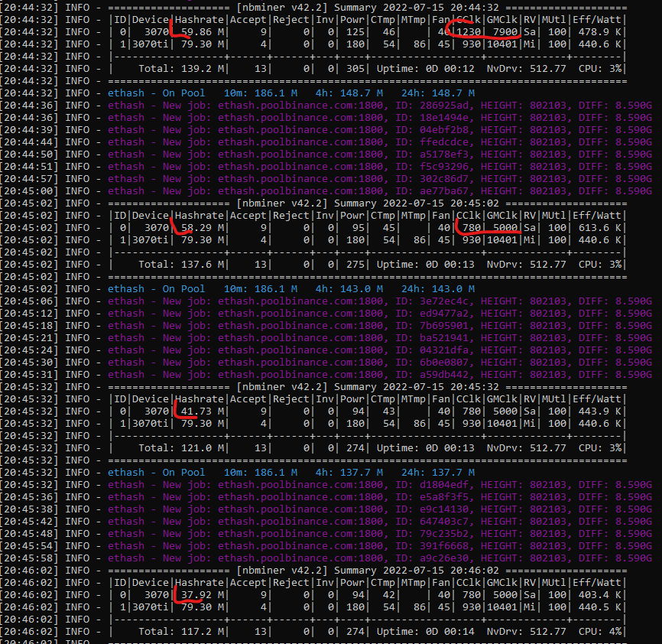Screen dimensions: 662x644
Task: Click job ID 391f6668
Action: coord(443,546)
